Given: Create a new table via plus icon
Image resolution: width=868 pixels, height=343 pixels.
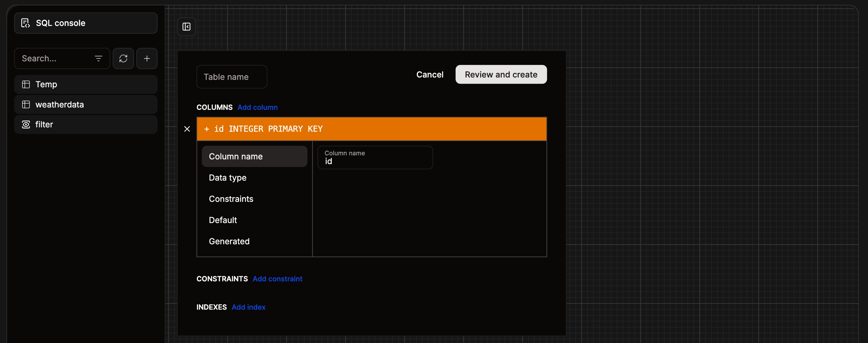Looking at the screenshot, I should 147,58.
